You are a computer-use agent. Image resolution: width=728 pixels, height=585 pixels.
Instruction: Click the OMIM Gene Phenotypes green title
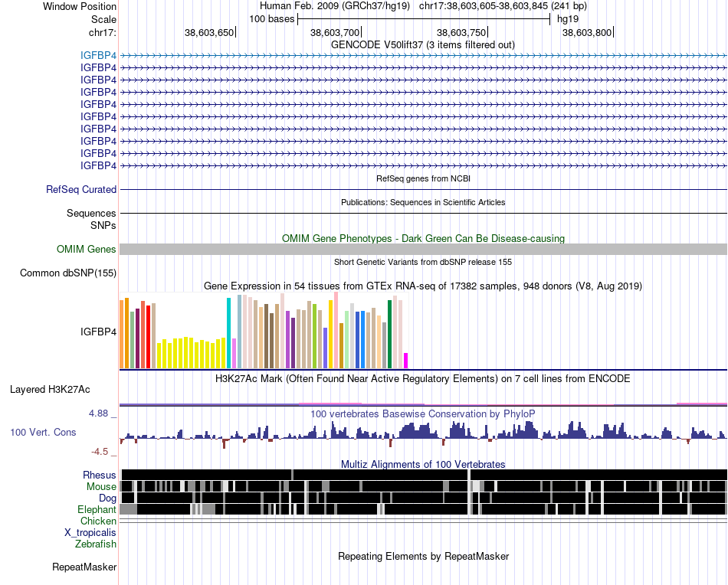pyautogui.click(x=423, y=238)
